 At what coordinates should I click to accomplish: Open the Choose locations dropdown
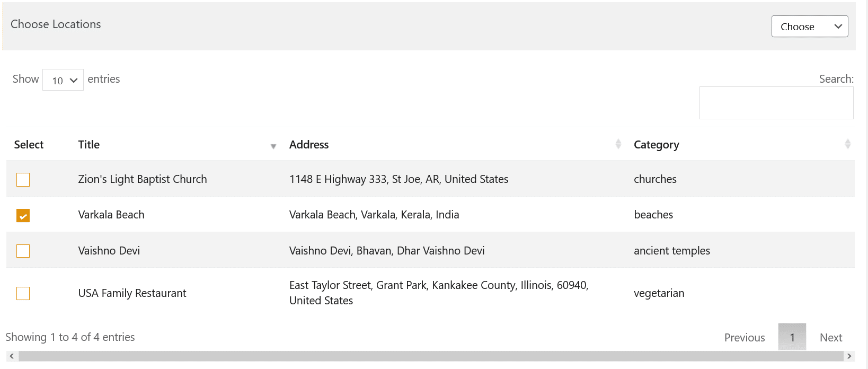click(809, 26)
